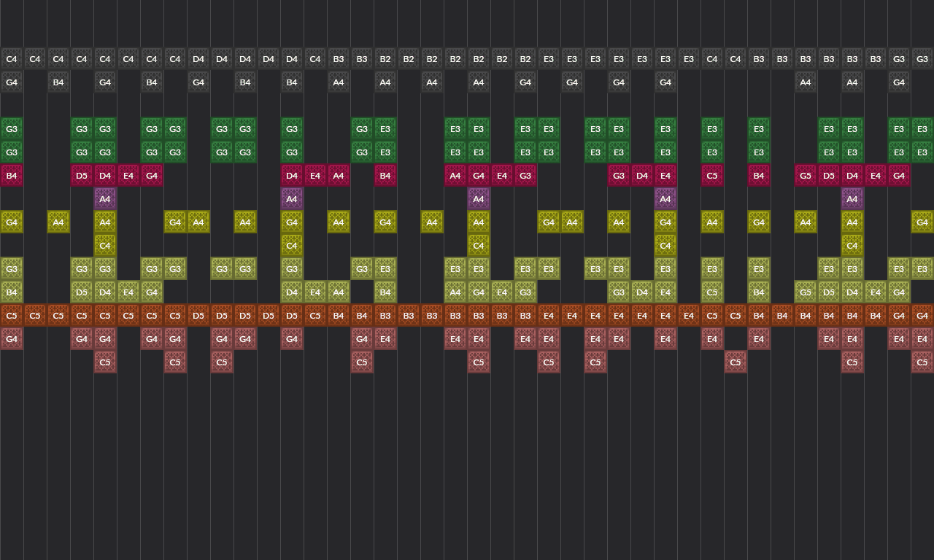Select the last orange G4 note

(x=922, y=315)
